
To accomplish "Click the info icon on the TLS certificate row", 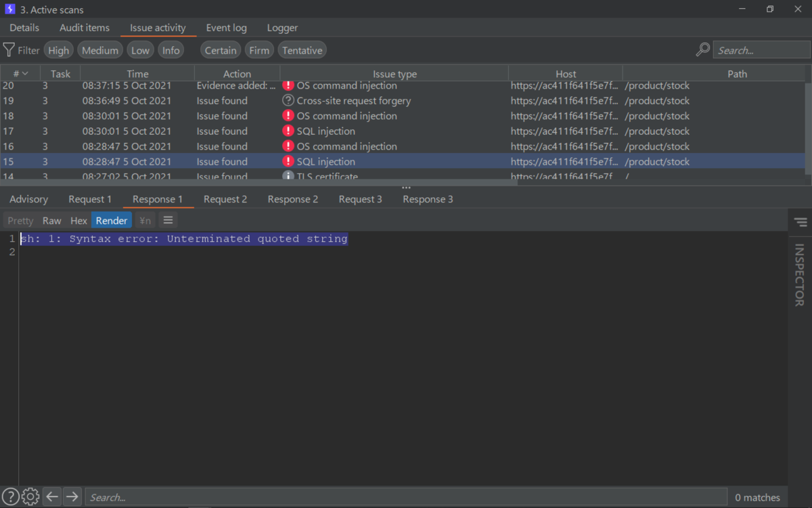I will [288, 176].
